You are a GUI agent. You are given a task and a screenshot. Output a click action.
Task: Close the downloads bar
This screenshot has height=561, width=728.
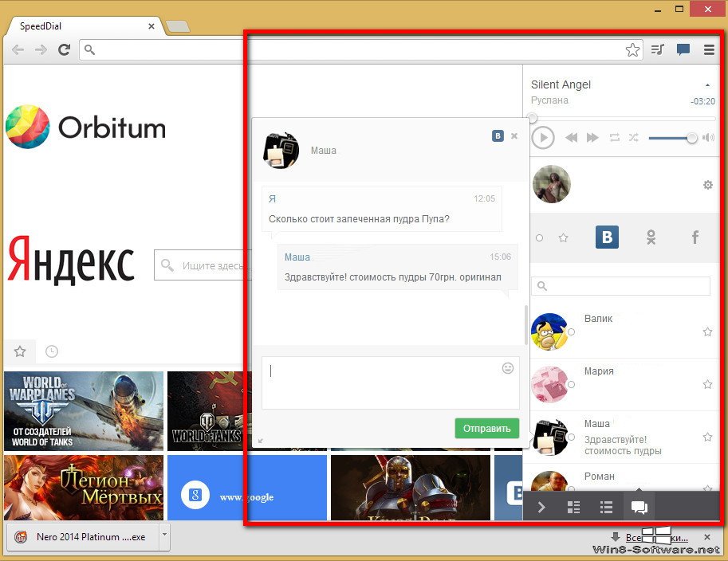click(x=707, y=537)
